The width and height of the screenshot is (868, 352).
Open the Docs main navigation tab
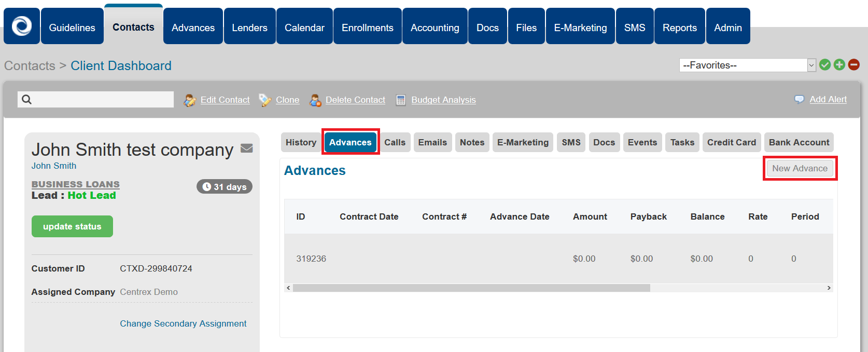point(487,26)
